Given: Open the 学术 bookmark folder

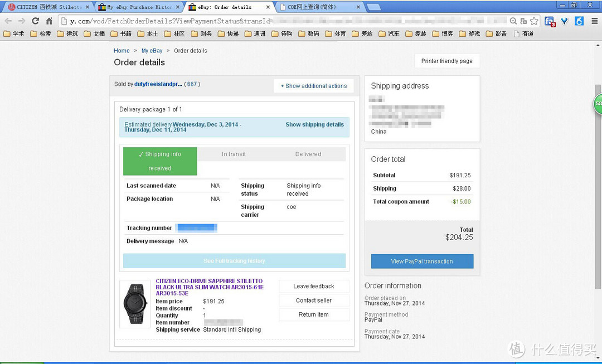Looking at the screenshot, I should 14,34.
